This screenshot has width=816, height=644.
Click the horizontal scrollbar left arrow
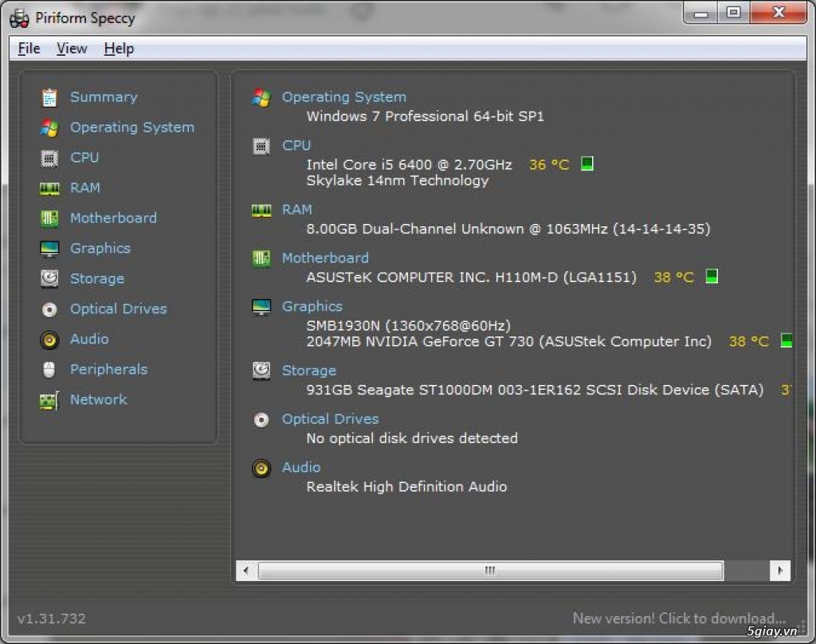[245, 571]
